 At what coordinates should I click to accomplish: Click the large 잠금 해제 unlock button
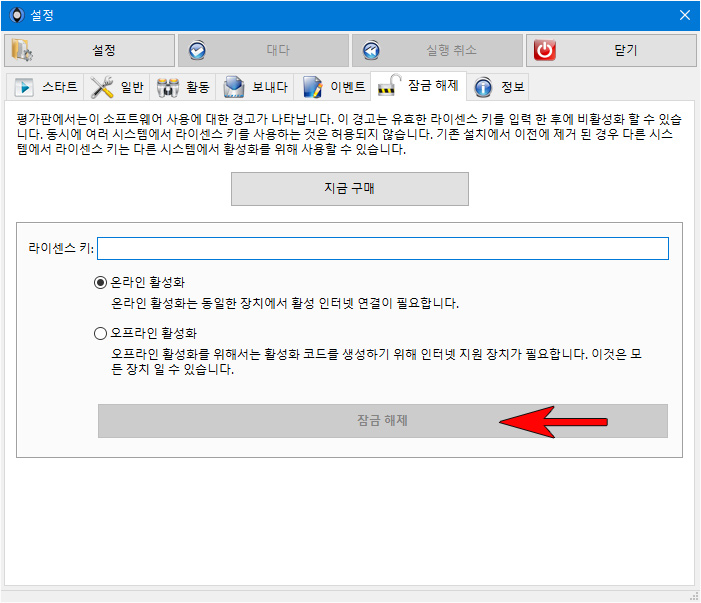coord(383,421)
